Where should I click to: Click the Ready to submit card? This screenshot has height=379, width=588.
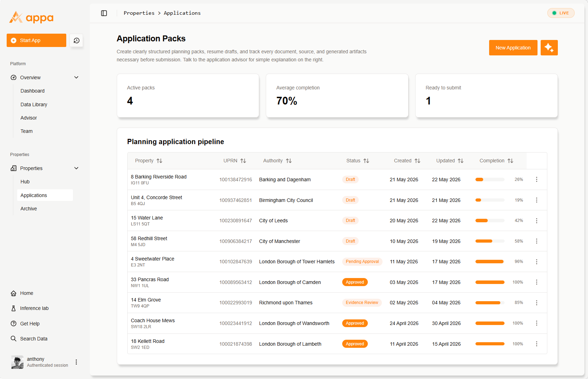(x=486, y=95)
